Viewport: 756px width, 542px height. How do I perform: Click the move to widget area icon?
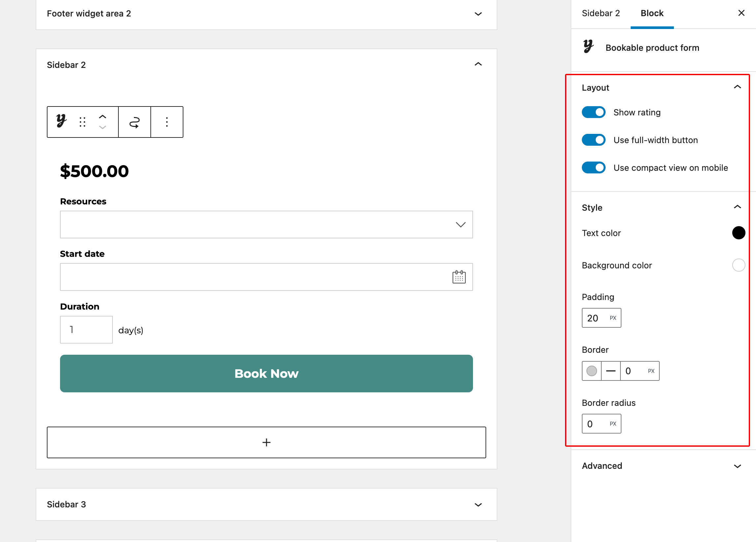tap(134, 122)
